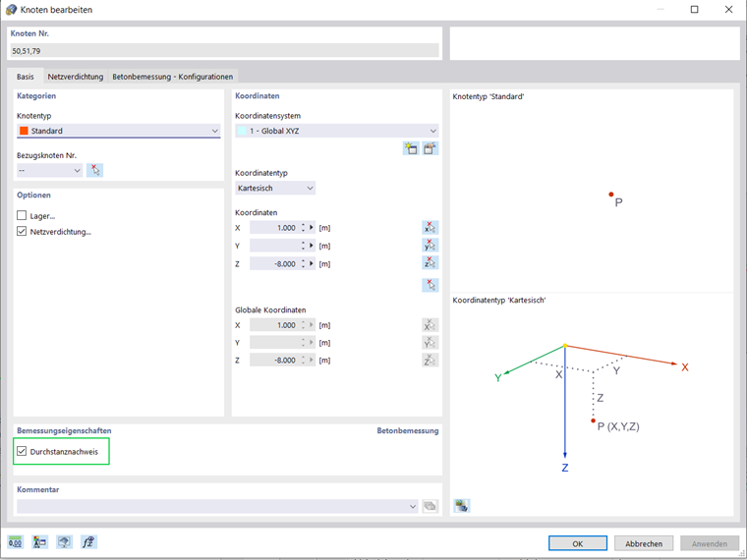The width and height of the screenshot is (747, 560).
Task: Pick X coordinate graphically
Action: tap(431, 228)
